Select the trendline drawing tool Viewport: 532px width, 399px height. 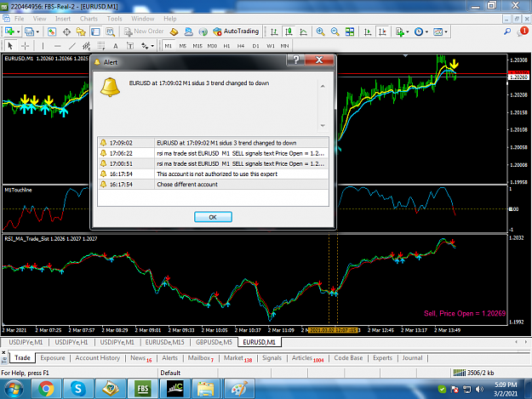pos(72,46)
